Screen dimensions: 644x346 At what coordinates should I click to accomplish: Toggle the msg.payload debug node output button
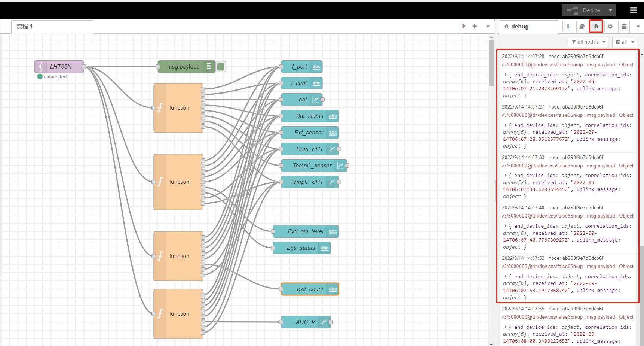pos(221,67)
